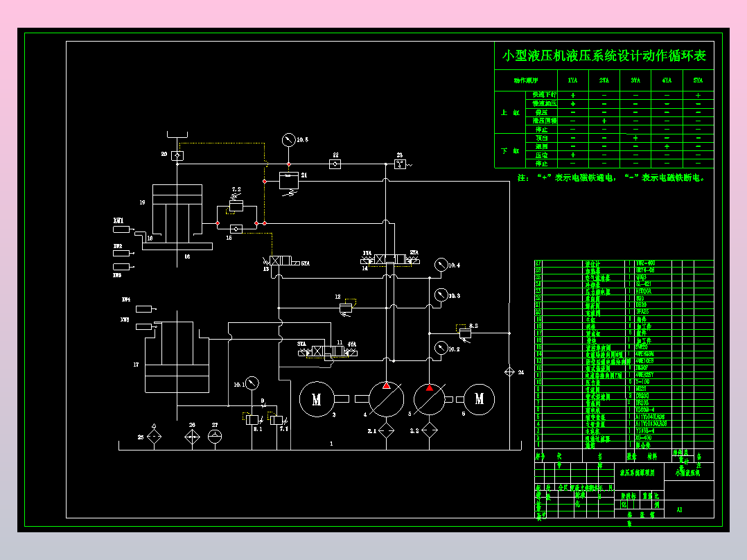Select the motor symbol labeled 6
This screenshot has height=560, width=747.
coord(480,399)
